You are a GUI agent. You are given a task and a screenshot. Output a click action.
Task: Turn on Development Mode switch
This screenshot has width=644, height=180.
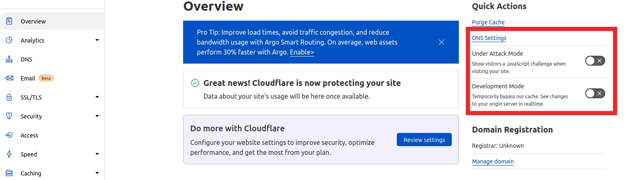point(595,93)
